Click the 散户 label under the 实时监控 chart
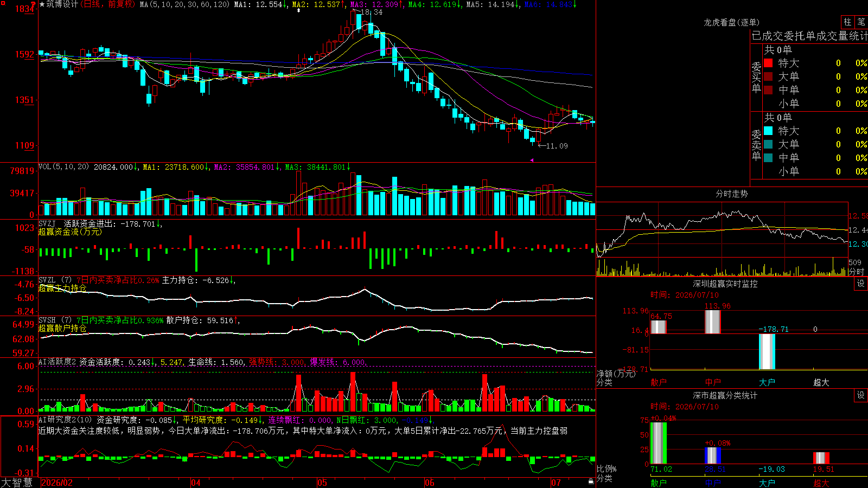Viewport: 868px width, 488px height. point(658,382)
